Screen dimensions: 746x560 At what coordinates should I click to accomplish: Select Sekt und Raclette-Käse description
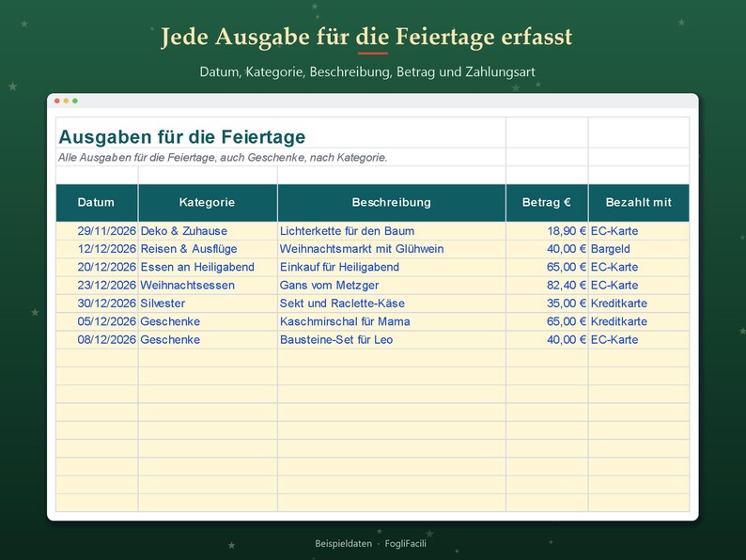click(392, 303)
